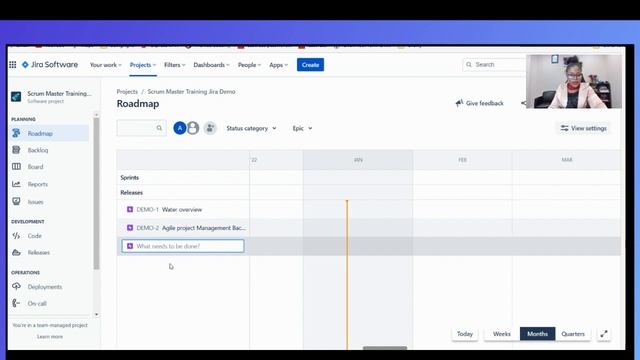This screenshot has height=360, width=640.
Task: Click the Projects breadcrumb link
Action: pyautogui.click(x=127, y=91)
